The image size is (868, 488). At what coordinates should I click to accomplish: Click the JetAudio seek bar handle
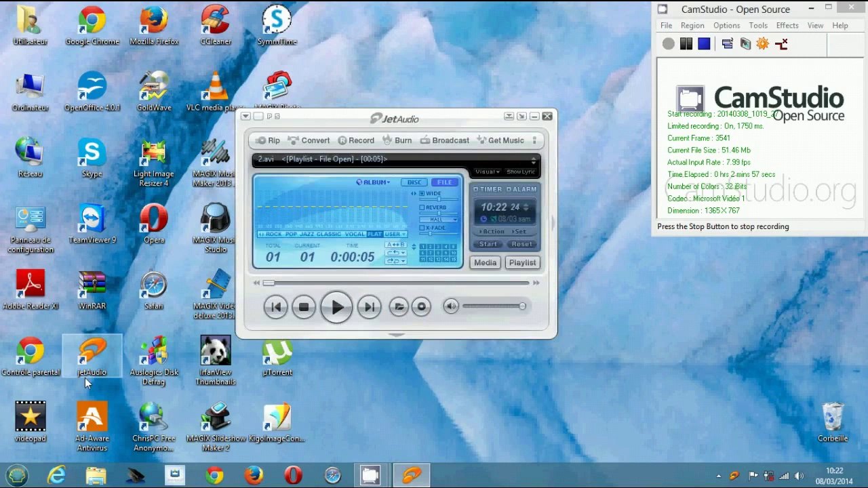[269, 283]
